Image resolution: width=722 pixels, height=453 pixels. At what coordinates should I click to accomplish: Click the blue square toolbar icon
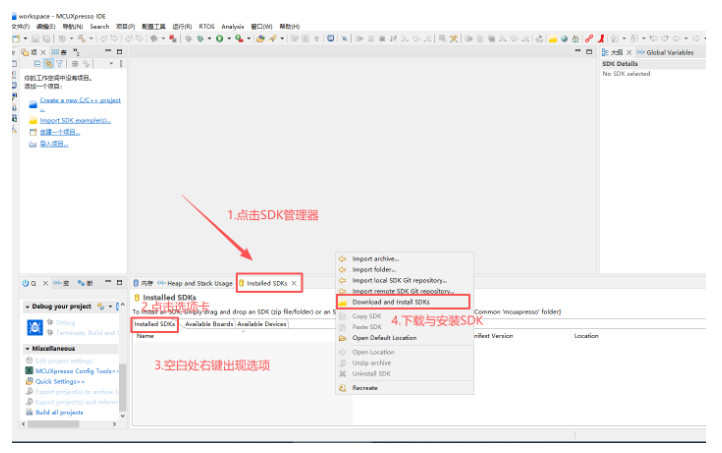coord(331,39)
